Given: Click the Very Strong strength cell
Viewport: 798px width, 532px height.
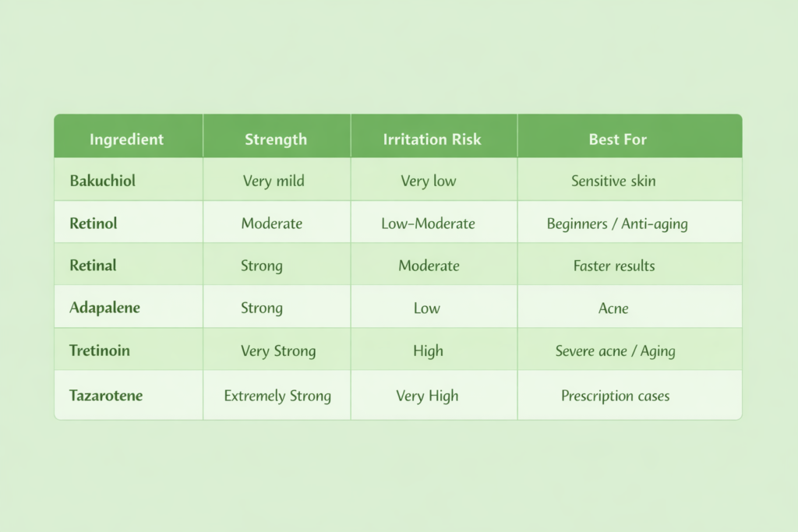Looking at the screenshot, I should 278,351.
